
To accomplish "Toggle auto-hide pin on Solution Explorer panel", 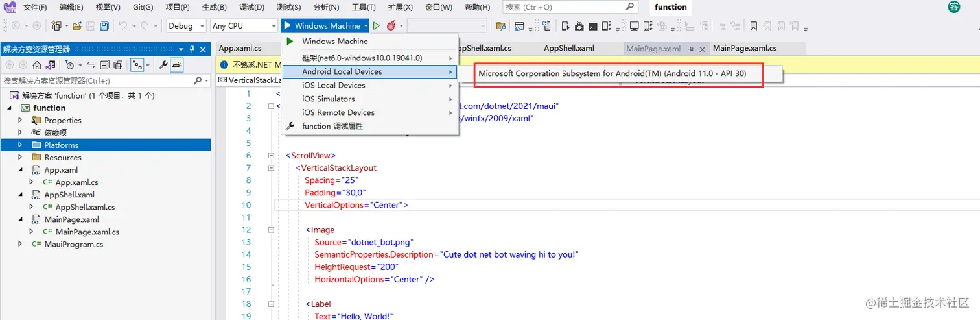I will (192, 49).
